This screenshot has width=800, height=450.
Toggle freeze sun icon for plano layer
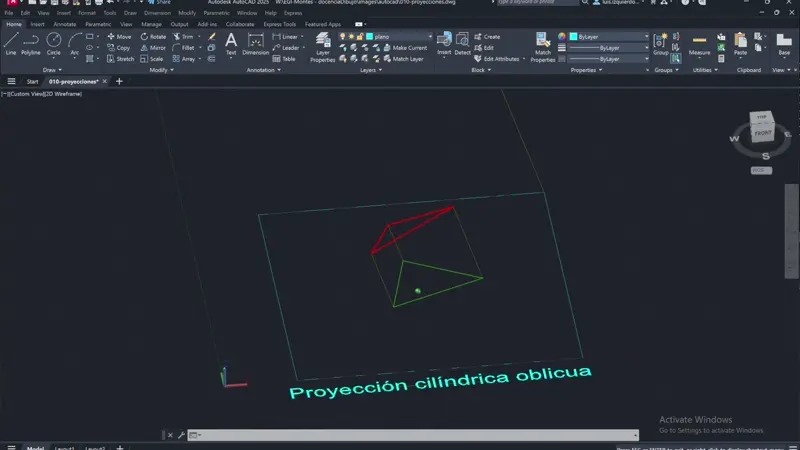click(351, 36)
